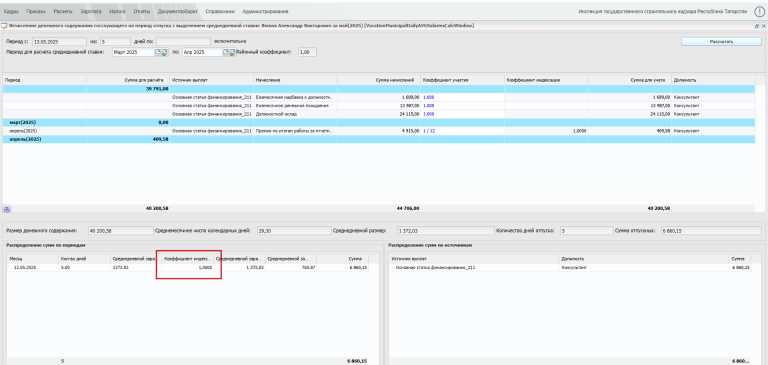Image resolution: width=768 pixels, height=365 pixels.
Task: Open the Документооборот menu
Action: pyautogui.click(x=178, y=11)
